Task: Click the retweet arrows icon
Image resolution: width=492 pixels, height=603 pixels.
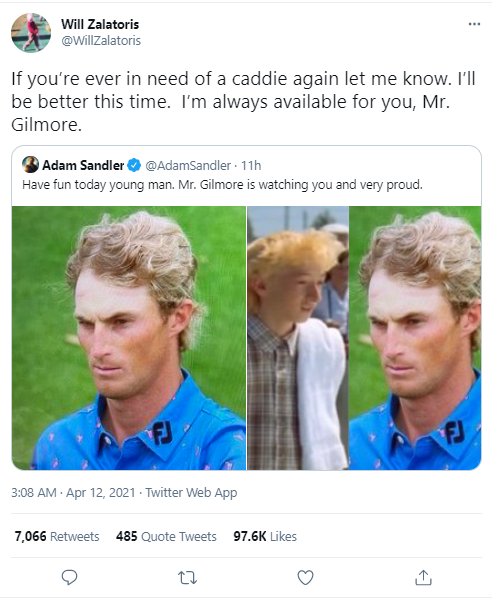Action: point(187,578)
